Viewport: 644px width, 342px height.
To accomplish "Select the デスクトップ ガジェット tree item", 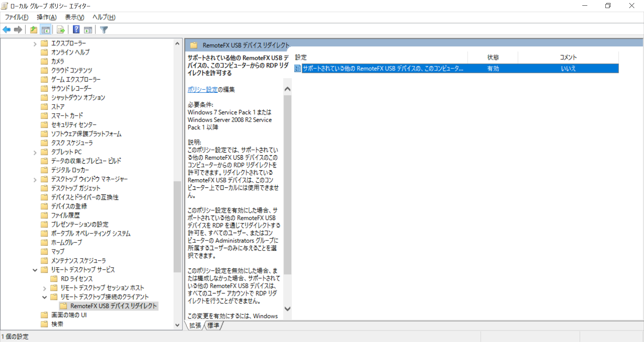I will [75, 188].
